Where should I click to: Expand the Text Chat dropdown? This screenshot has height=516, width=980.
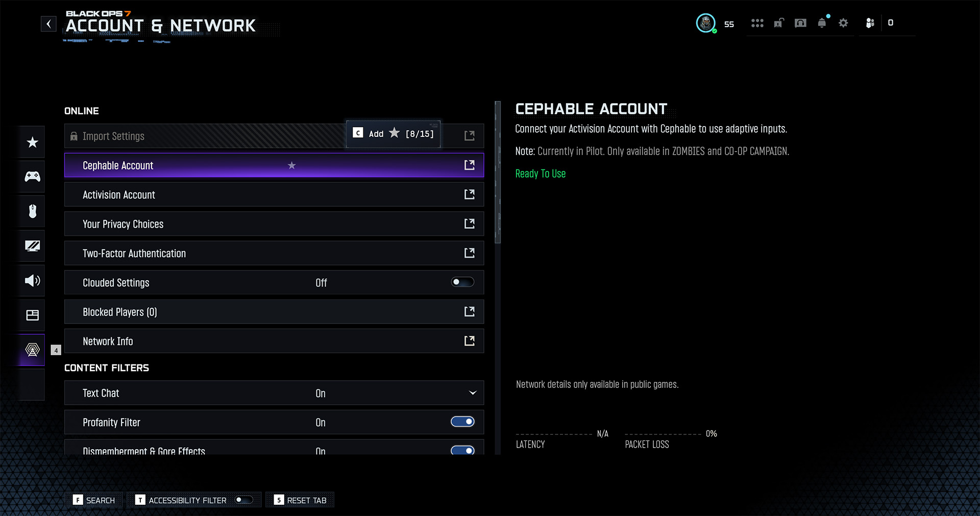(472, 393)
